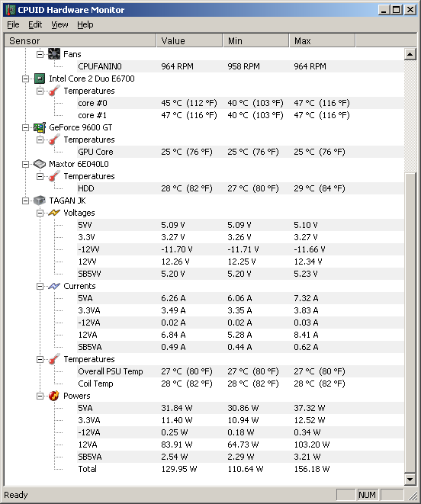Click the GeForce 9600 GT graphics card icon

pyautogui.click(x=40, y=127)
